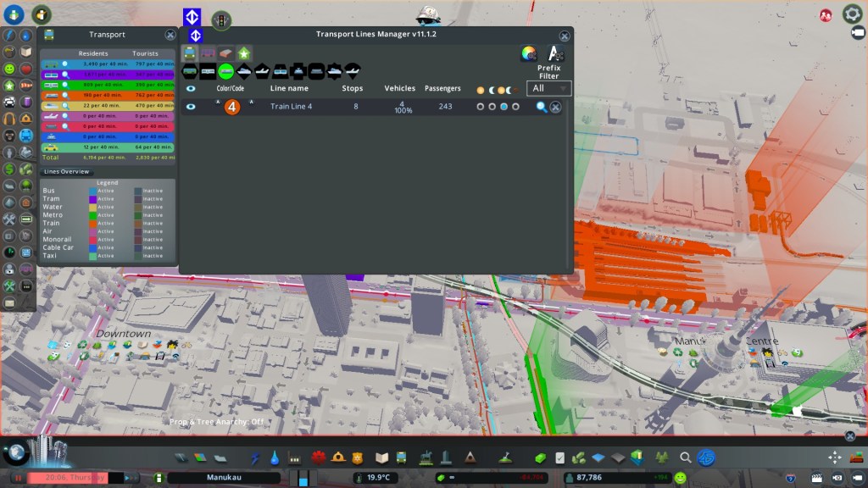Click the up arrow left of line number 4
Screen dimensions: 868x488
click(217, 103)
